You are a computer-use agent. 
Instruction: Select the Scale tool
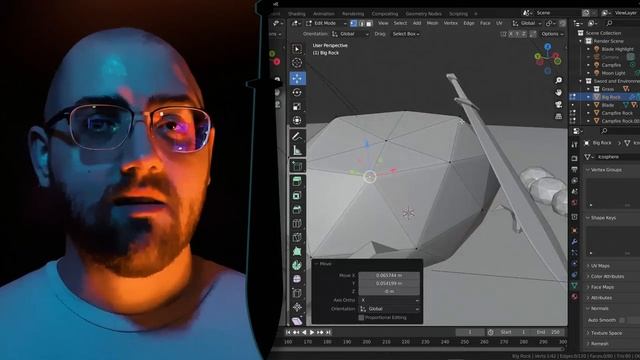tap(297, 107)
